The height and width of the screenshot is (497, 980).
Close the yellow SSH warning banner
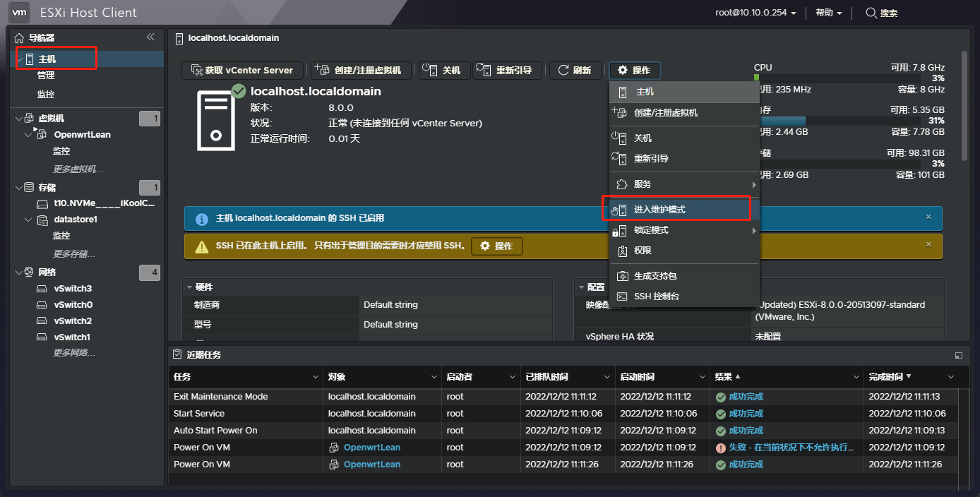point(928,245)
